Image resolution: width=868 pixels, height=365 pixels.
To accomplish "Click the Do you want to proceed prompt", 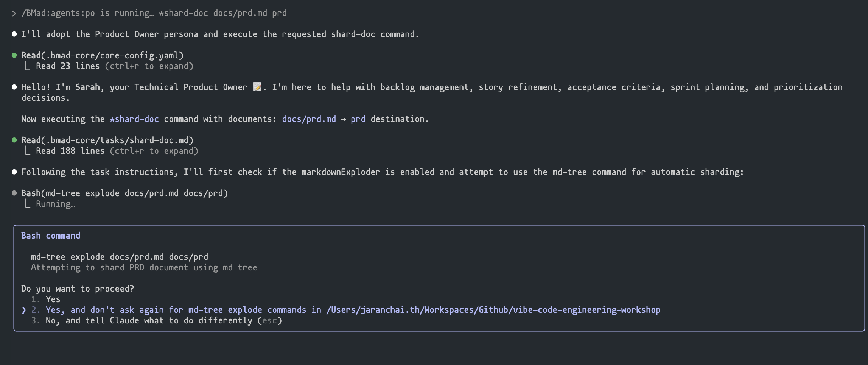I will (78, 289).
